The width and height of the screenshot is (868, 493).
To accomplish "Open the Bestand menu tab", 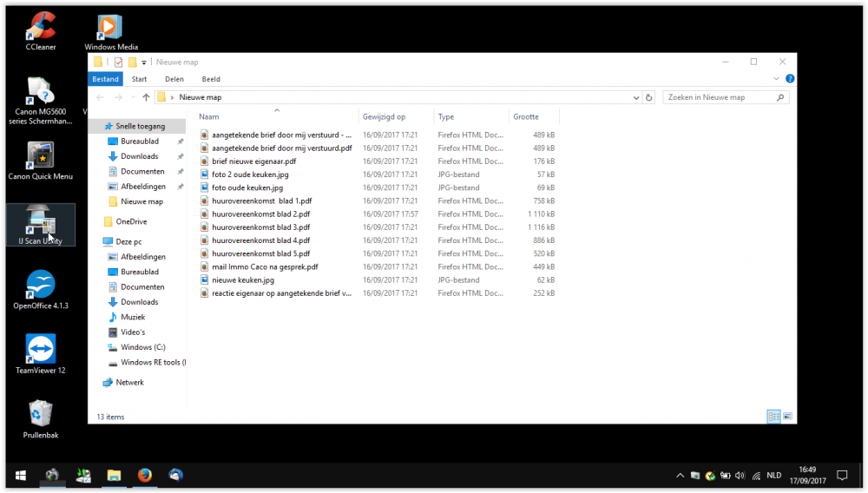I will coord(105,79).
